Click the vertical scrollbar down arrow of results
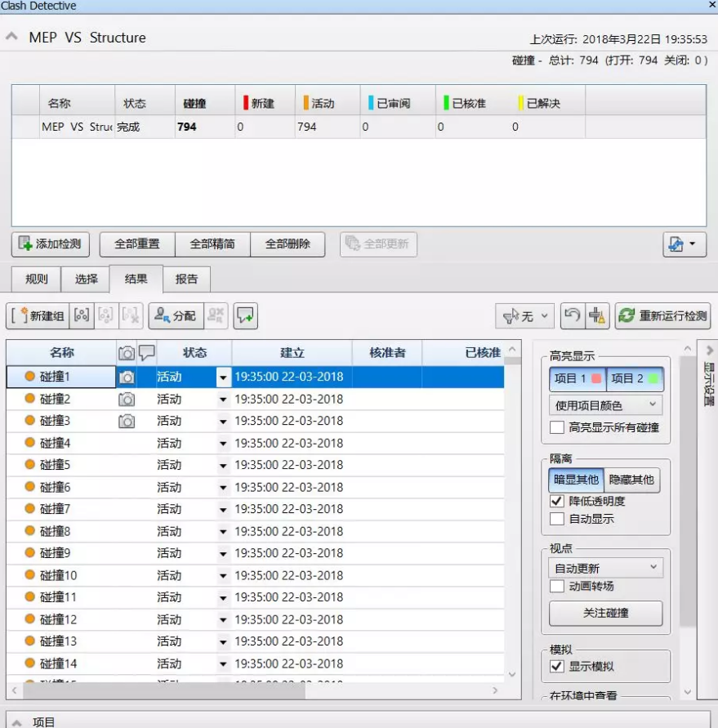Image resolution: width=718 pixels, height=728 pixels. [512, 674]
